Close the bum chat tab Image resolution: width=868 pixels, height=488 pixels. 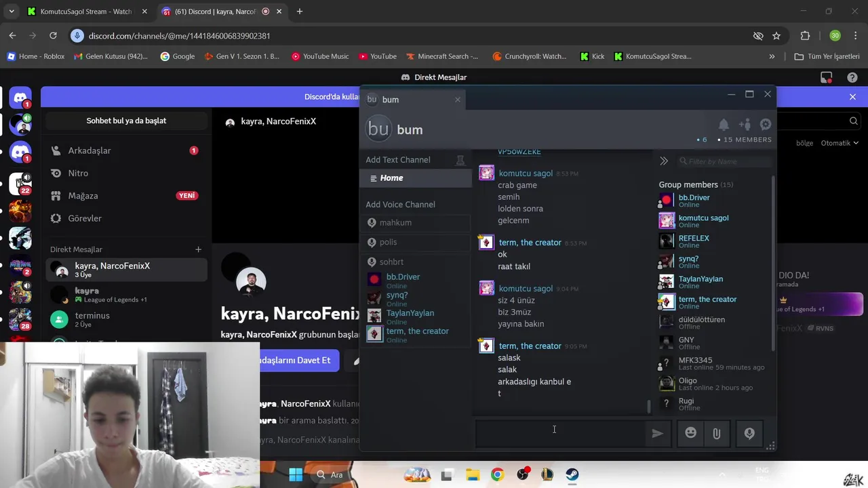point(458,100)
